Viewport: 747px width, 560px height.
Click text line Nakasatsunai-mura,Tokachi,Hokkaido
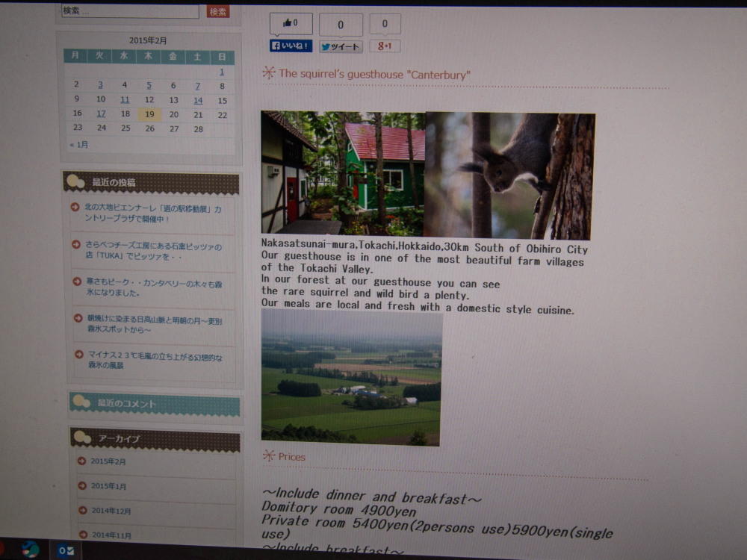click(x=424, y=246)
